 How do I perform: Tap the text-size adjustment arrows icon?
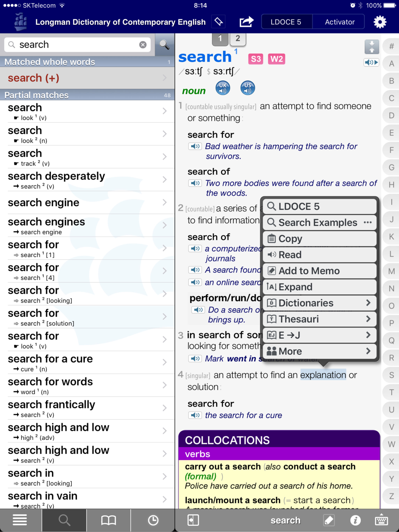[x=372, y=46]
